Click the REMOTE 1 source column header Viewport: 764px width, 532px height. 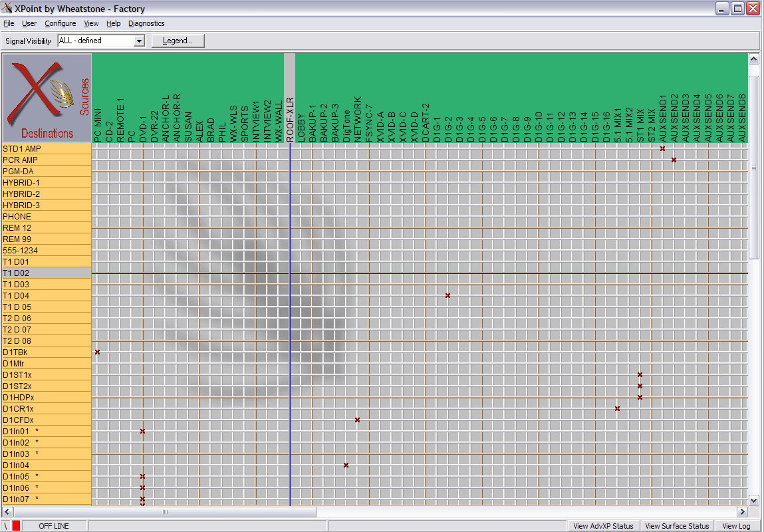click(120, 98)
